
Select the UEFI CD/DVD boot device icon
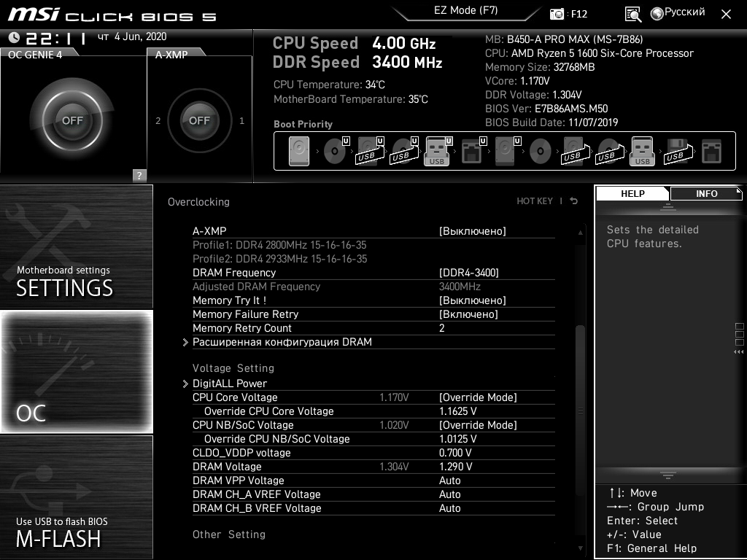point(336,152)
